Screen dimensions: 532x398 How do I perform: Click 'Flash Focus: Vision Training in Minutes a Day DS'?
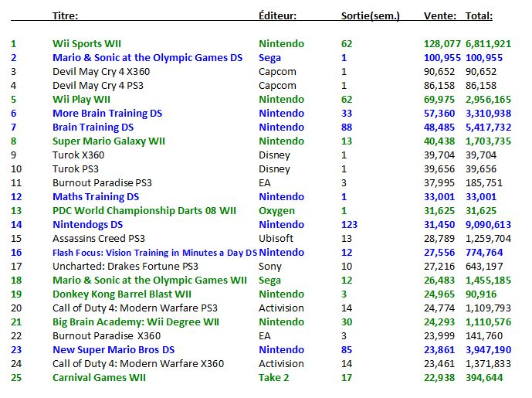154,253
